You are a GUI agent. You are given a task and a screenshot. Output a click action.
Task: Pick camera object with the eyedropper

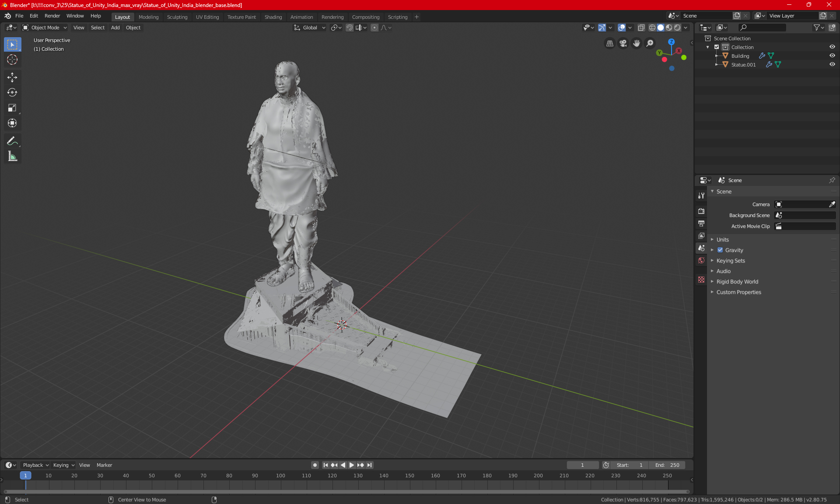tap(832, 204)
